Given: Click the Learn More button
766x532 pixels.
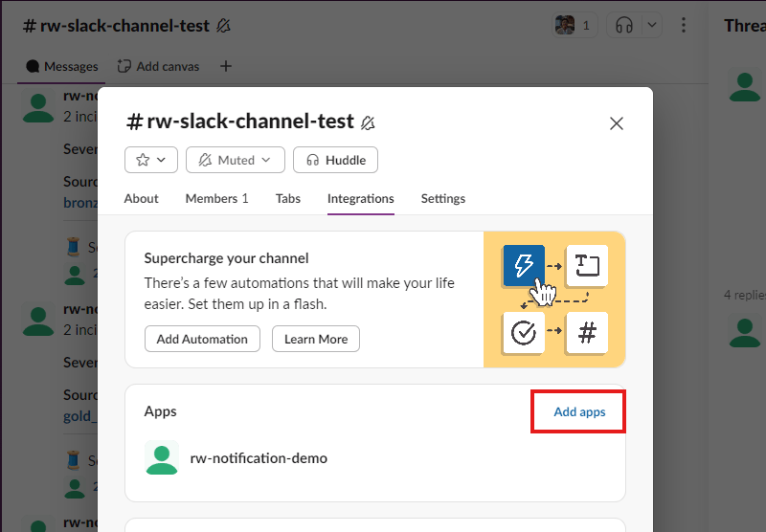Looking at the screenshot, I should (x=316, y=339).
